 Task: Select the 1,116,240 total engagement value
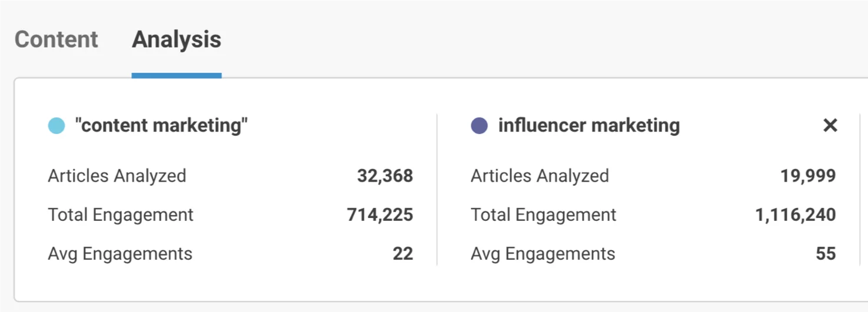click(796, 214)
